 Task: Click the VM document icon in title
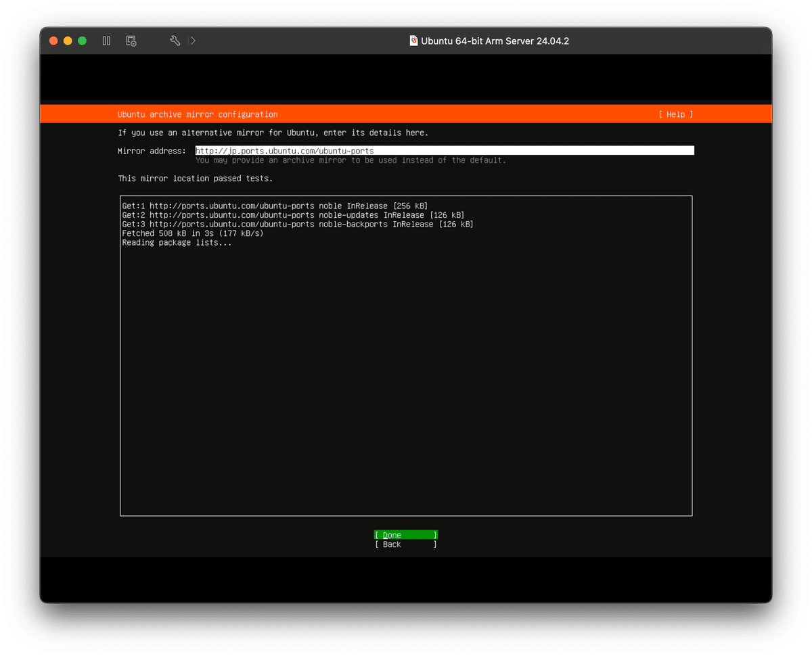[x=413, y=41]
